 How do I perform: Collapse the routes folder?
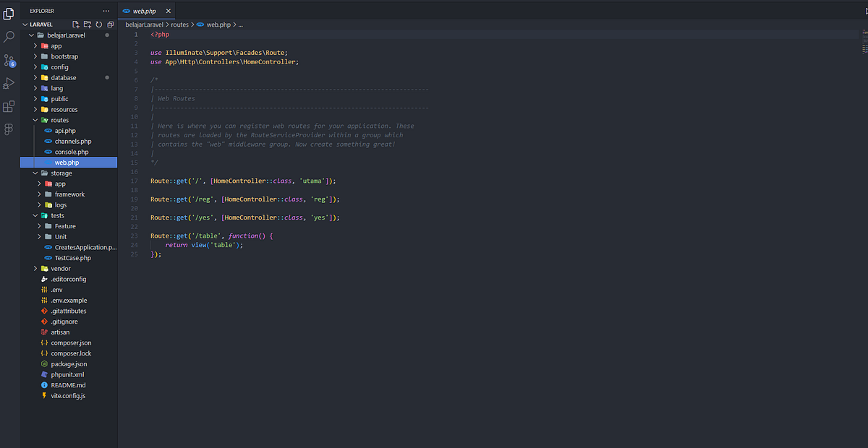click(59, 120)
